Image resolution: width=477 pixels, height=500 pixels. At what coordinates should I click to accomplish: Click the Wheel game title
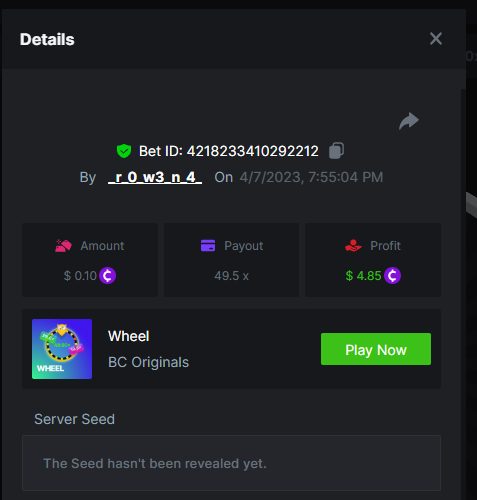coord(129,336)
